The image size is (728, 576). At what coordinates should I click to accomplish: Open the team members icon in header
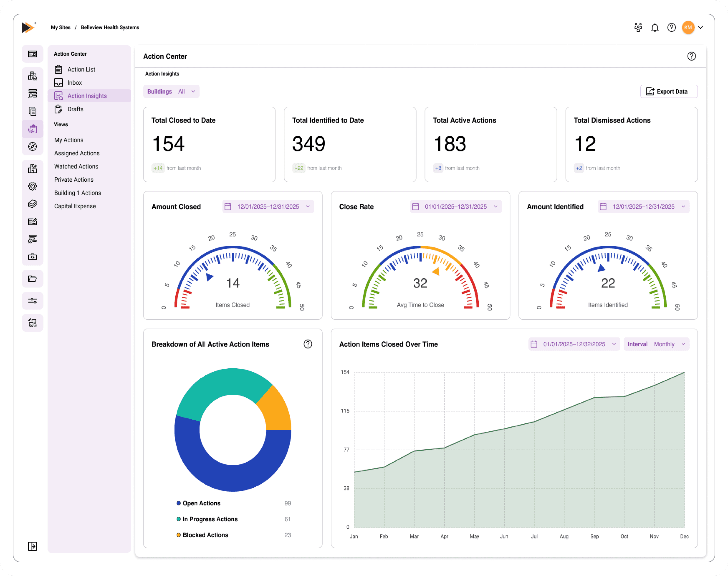pyautogui.click(x=638, y=28)
